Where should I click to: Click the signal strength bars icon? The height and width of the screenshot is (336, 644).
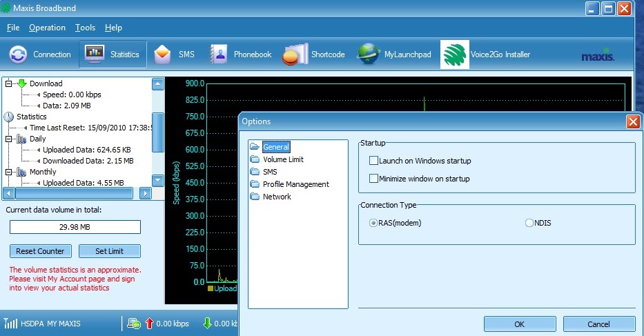(10, 324)
